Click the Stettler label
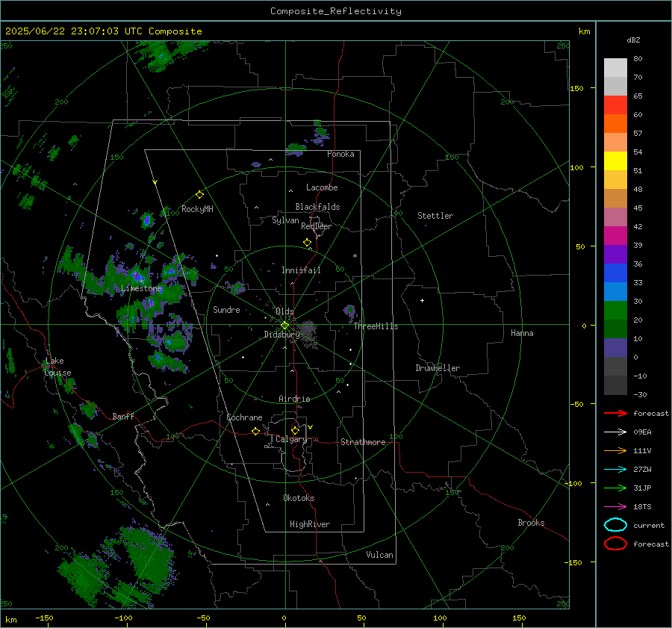This screenshot has width=672, height=628. coord(435,216)
